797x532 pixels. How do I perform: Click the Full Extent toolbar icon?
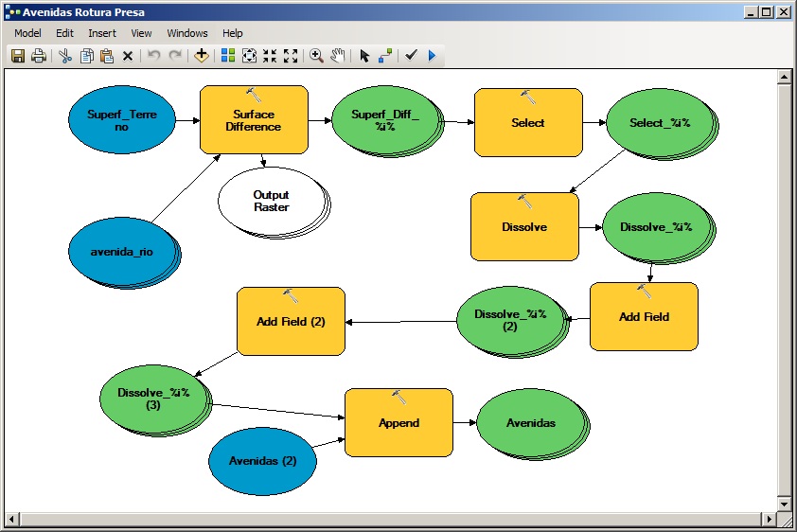pos(249,56)
